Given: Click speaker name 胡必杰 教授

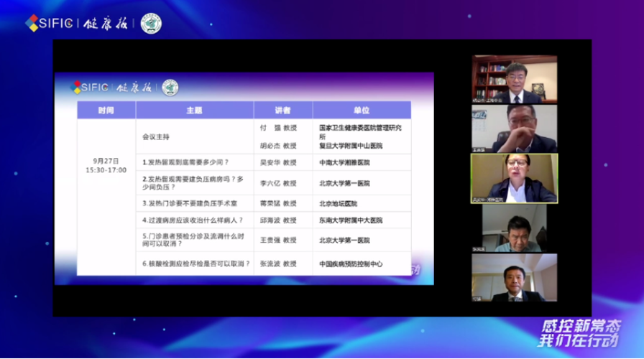Looking at the screenshot, I should 278,146.
